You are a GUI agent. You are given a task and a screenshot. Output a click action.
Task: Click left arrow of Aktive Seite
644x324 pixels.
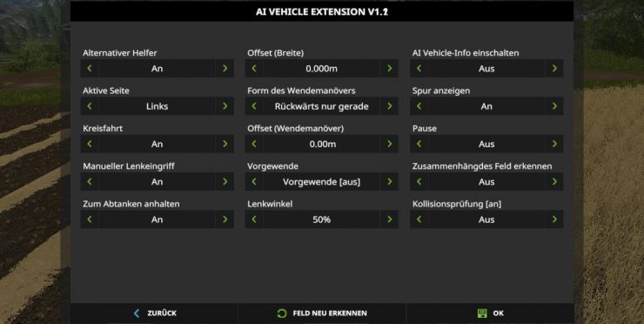coord(90,106)
